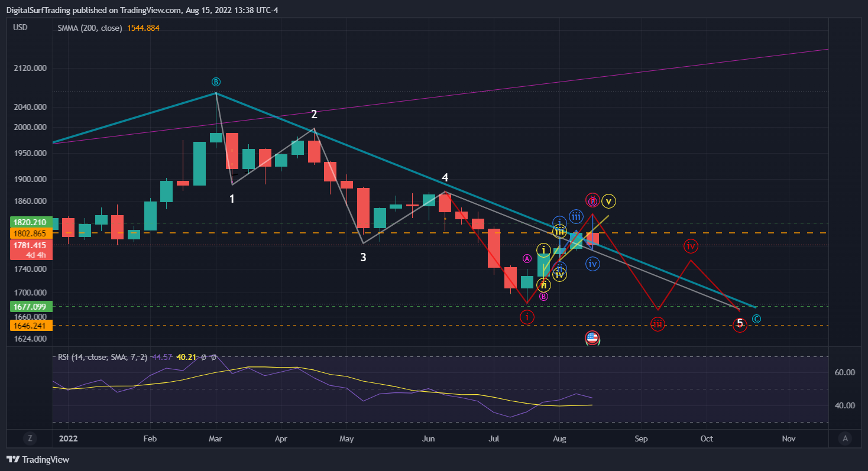The height and width of the screenshot is (471, 868).
Task: Click the 1860.000 price axis value
Action: point(31,202)
